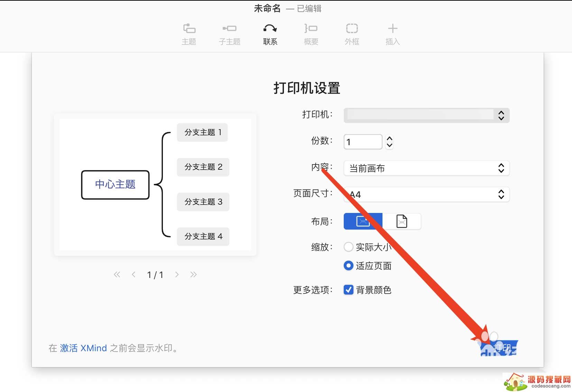Click the 份数 copies input field
Screen dimensions: 572x392
[x=363, y=142]
